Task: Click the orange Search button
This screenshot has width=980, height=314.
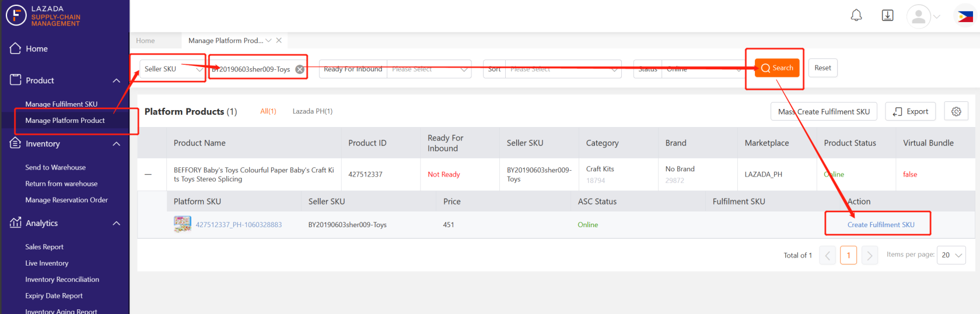Action: [777, 68]
